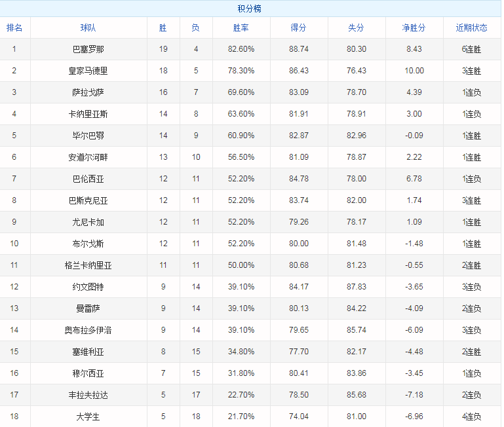This screenshot has height=427, width=504.
Task: Select team name 毕尔巴鄂
Action: [x=88, y=136]
